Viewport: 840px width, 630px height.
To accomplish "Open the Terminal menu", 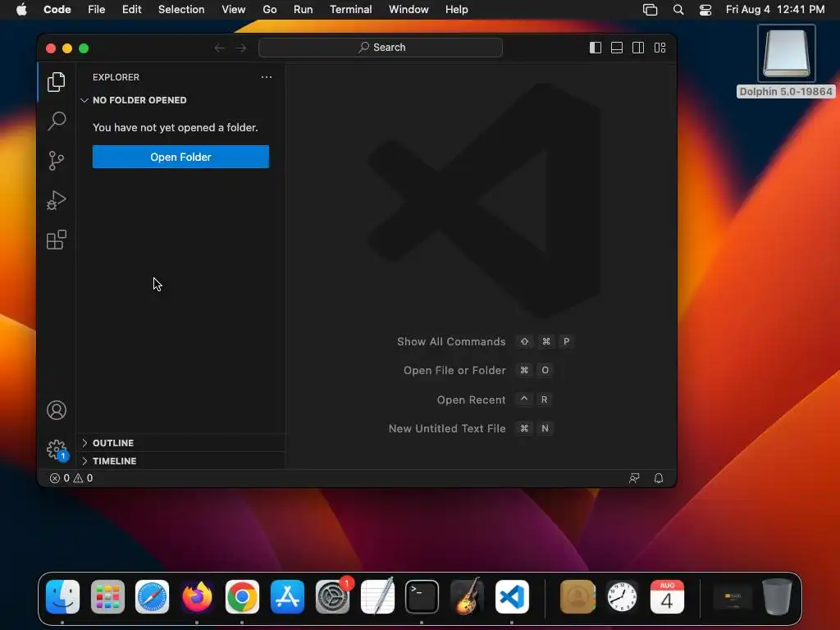I will [350, 10].
